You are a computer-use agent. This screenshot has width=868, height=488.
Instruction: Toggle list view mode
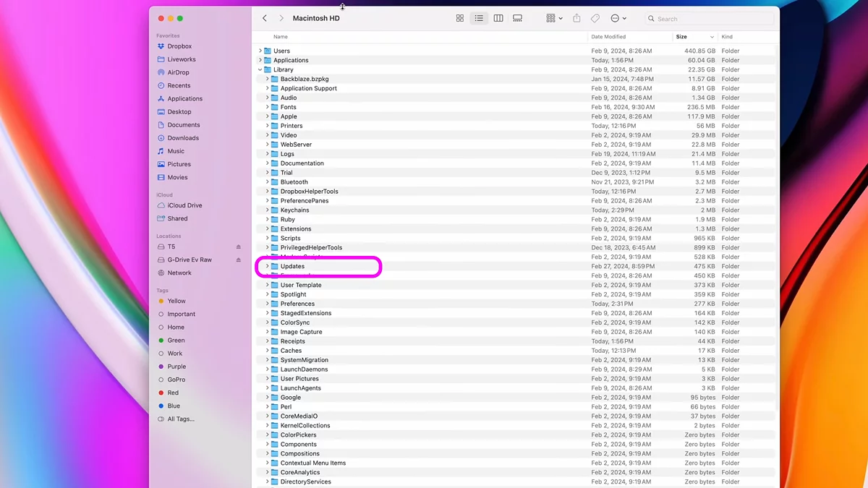(x=479, y=18)
